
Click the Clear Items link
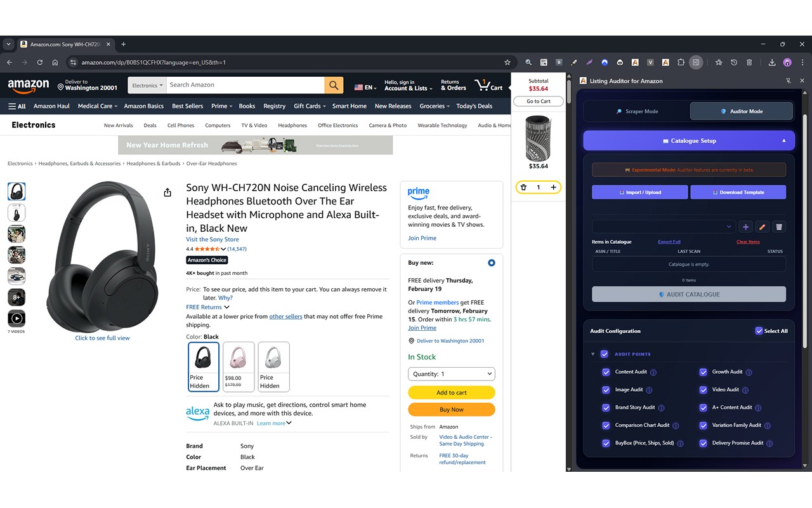(748, 242)
